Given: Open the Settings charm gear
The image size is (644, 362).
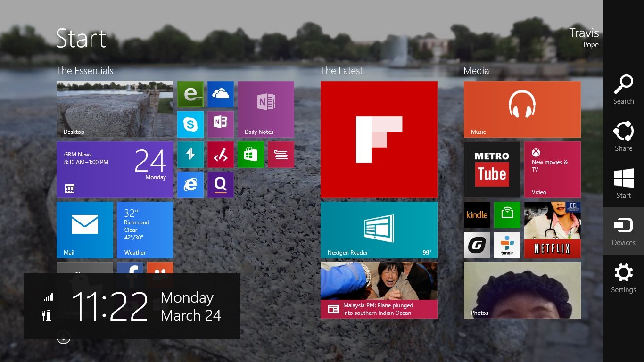Looking at the screenshot, I should point(623,273).
